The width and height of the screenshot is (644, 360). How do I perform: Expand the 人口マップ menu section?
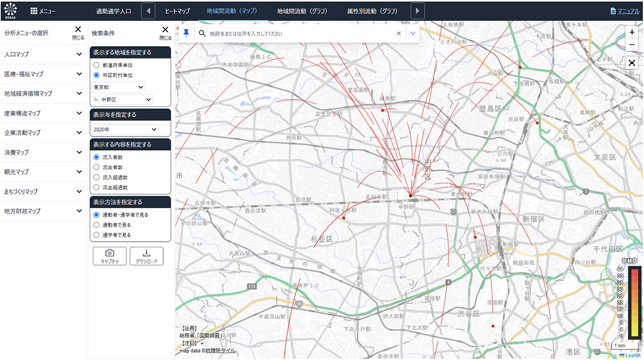tap(43, 54)
